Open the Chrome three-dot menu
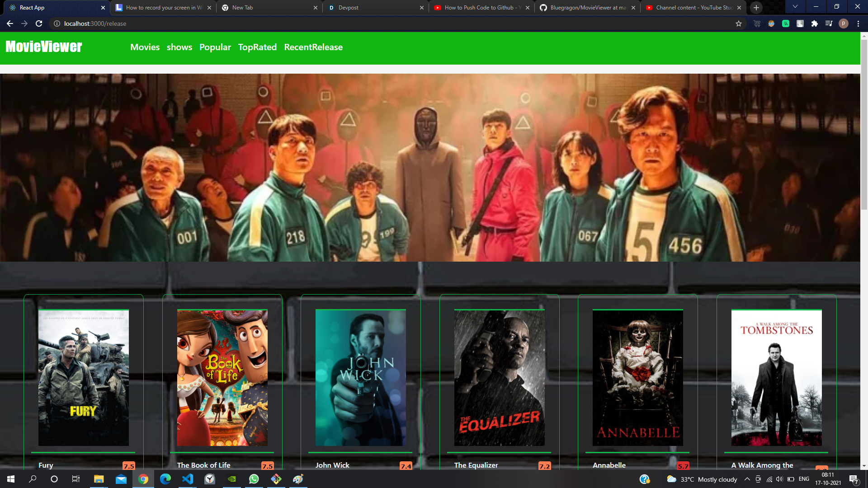 858,23
